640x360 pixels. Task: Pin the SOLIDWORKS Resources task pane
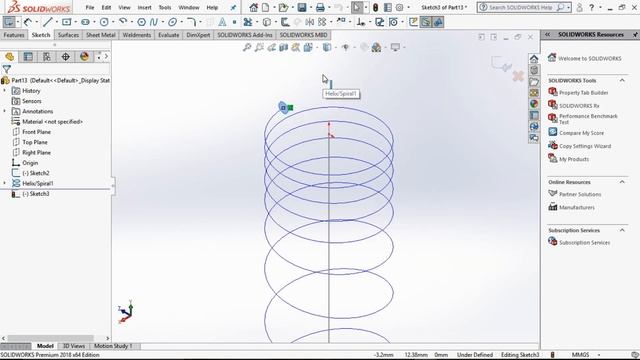click(x=635, y=35)
